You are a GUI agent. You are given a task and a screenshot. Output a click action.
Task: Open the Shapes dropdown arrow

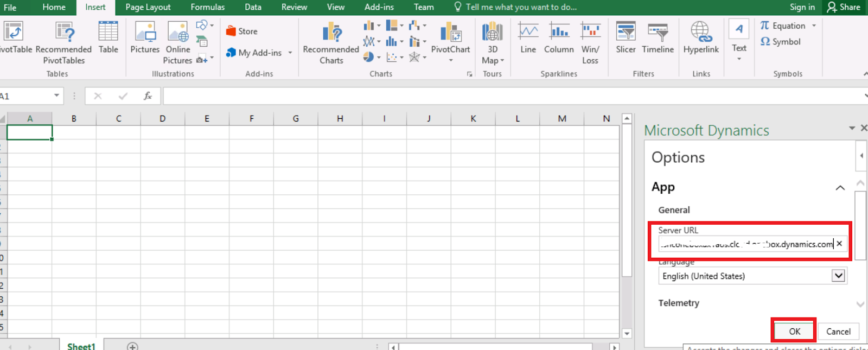click(x=212, y=25)
